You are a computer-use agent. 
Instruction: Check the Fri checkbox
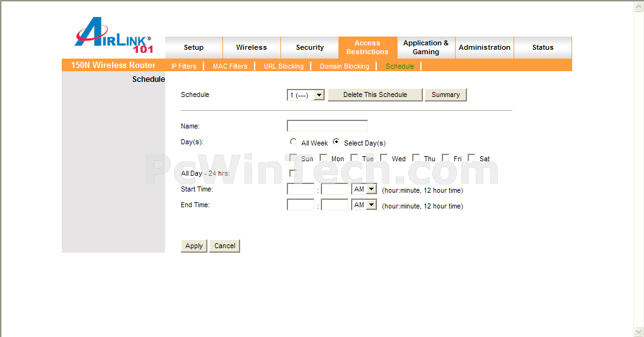446,157
